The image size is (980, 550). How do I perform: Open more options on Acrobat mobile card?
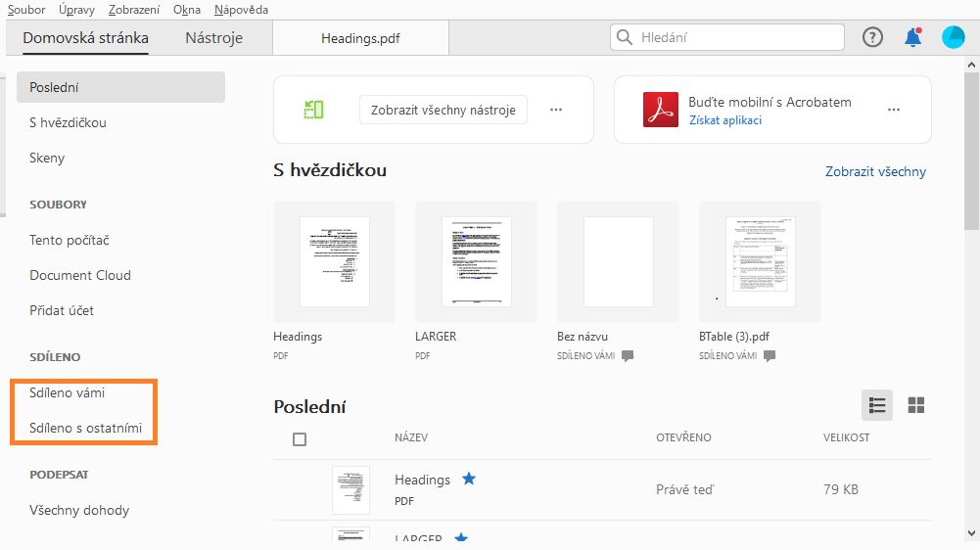point(894,110)
